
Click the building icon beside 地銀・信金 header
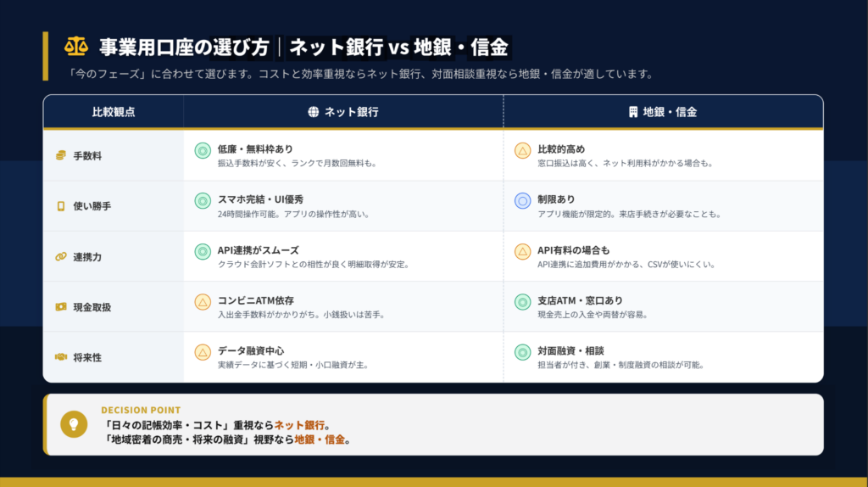[x=632, y=112]
